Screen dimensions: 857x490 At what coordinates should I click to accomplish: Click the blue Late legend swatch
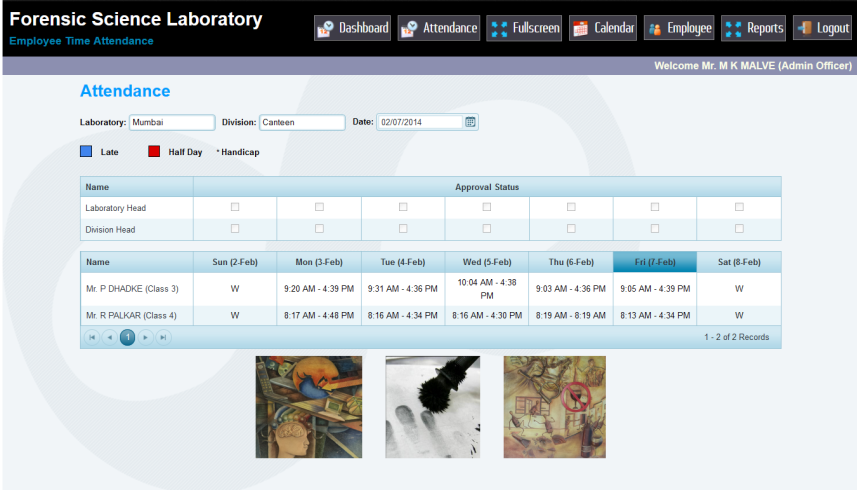coord(86,151)
